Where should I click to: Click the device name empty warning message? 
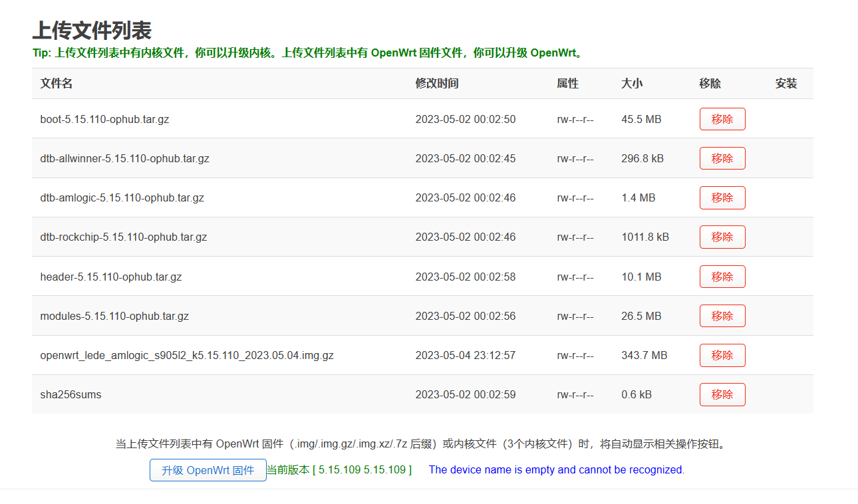click(x=555, y=469)
